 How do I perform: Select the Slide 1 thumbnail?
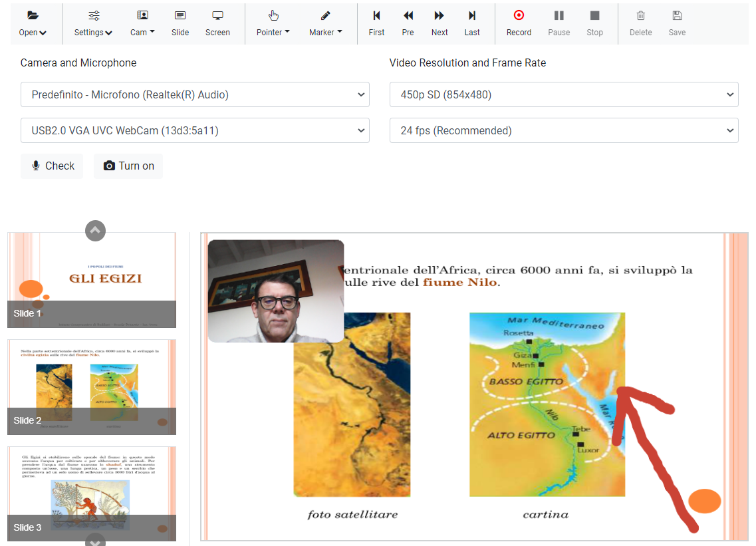point(92,280)
